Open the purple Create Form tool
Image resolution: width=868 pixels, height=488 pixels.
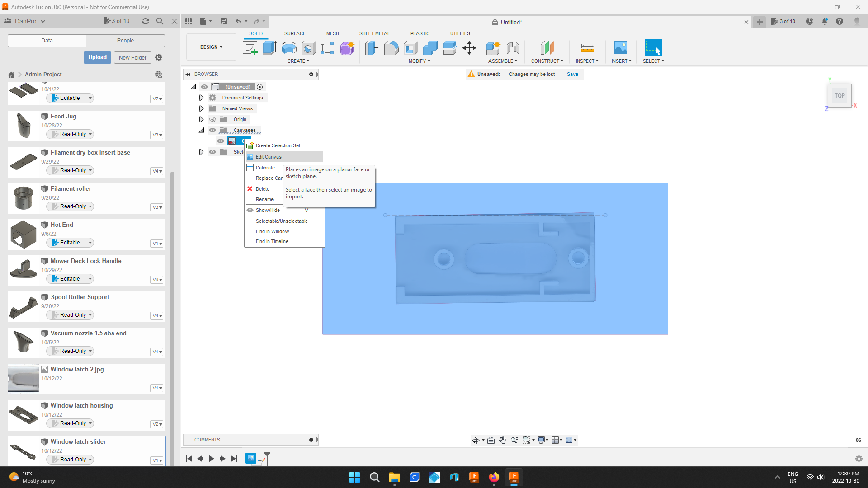[347, 48]
